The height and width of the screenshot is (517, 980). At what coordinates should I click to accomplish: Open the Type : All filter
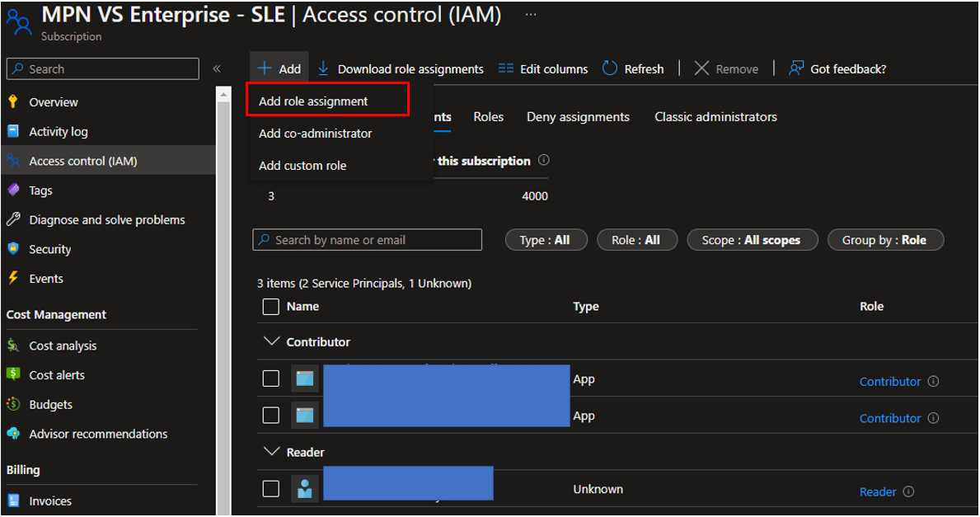coord(546,240)
